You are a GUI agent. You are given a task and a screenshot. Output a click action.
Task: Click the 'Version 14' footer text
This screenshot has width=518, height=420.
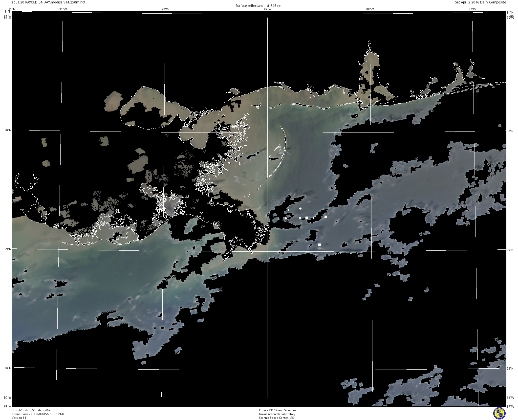pos(19,418)
